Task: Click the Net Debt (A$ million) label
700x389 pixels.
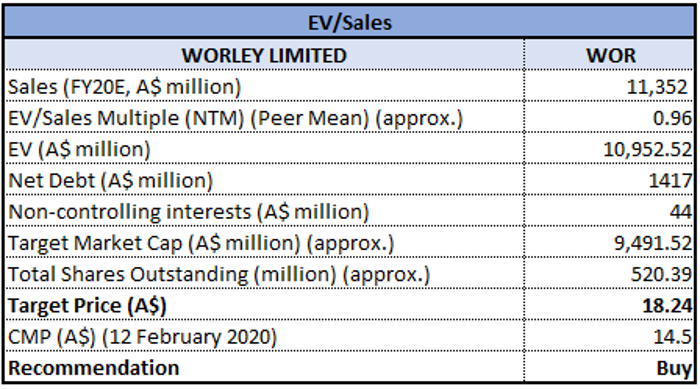Action: tap(111, 180)
